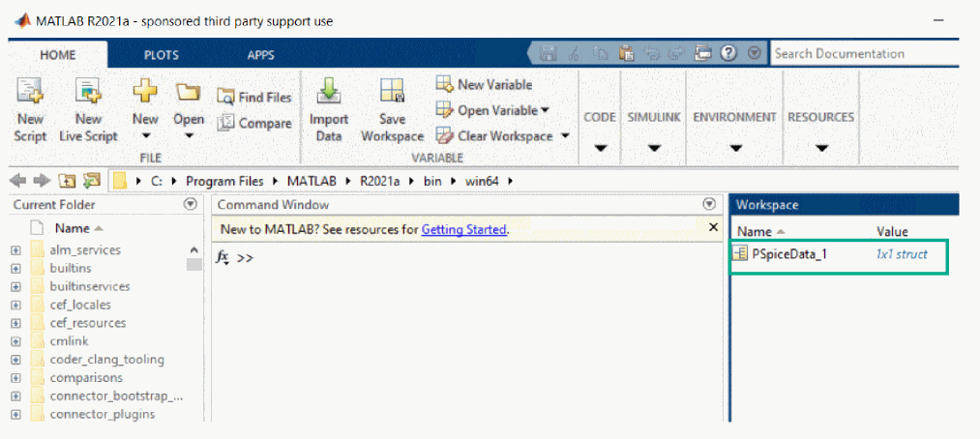Expand the cef_locales folder
Screen dimensions: 980x439
coord(16,306)
